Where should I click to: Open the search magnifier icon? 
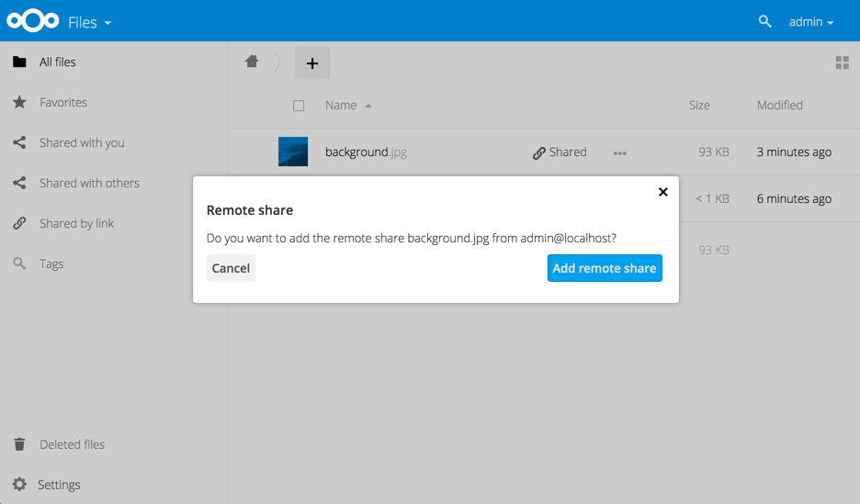(x=764, y=21)
